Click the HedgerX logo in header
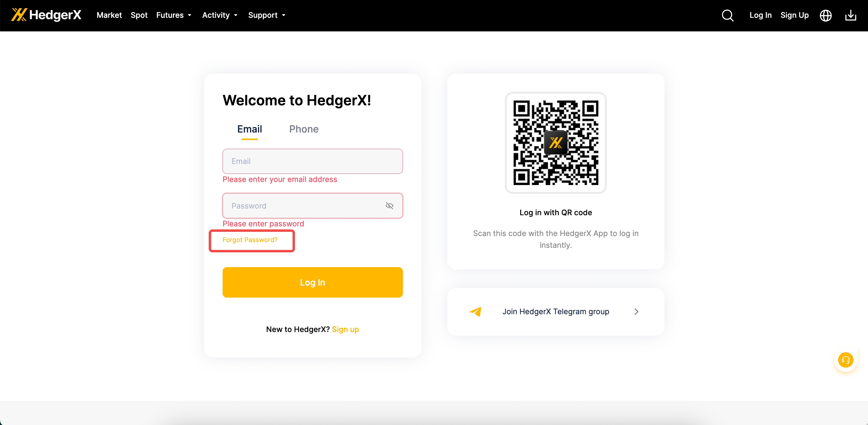Screen dimensions: 868x425 click(x=46, y=15)
